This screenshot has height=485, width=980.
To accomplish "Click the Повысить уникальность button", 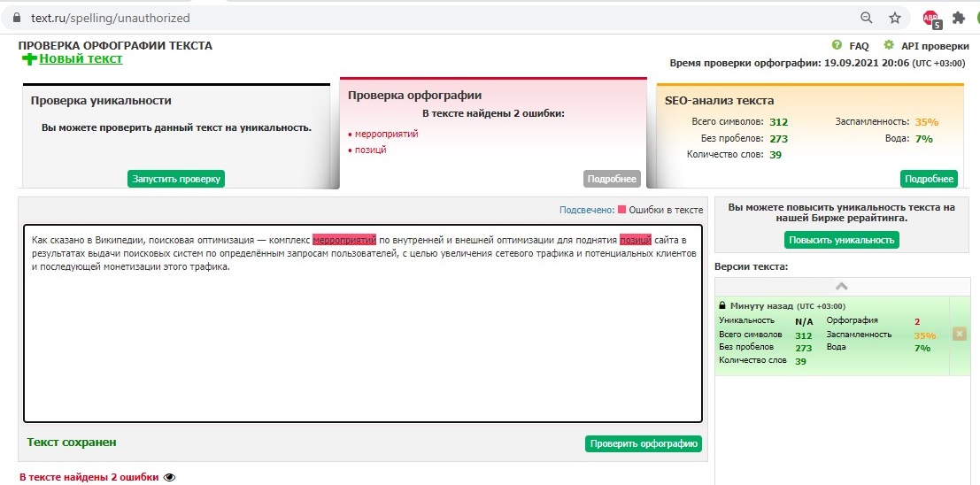I will [x=841, y=240].
